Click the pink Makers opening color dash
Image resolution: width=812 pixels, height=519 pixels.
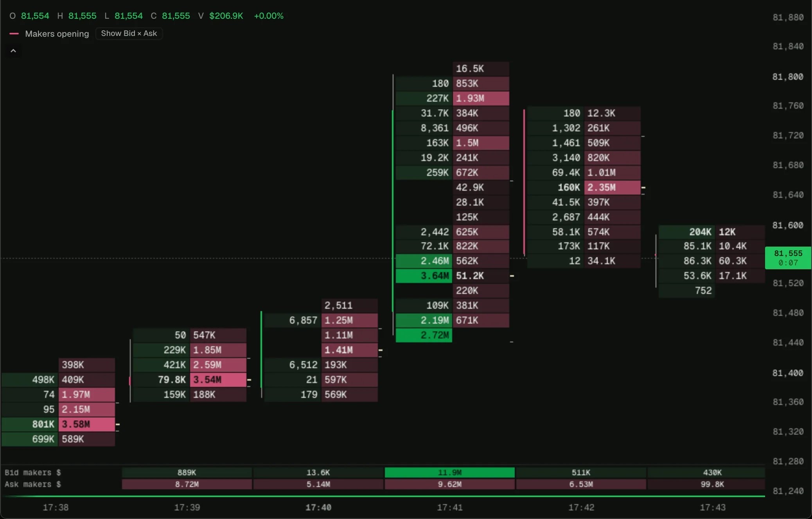point(14,34)
